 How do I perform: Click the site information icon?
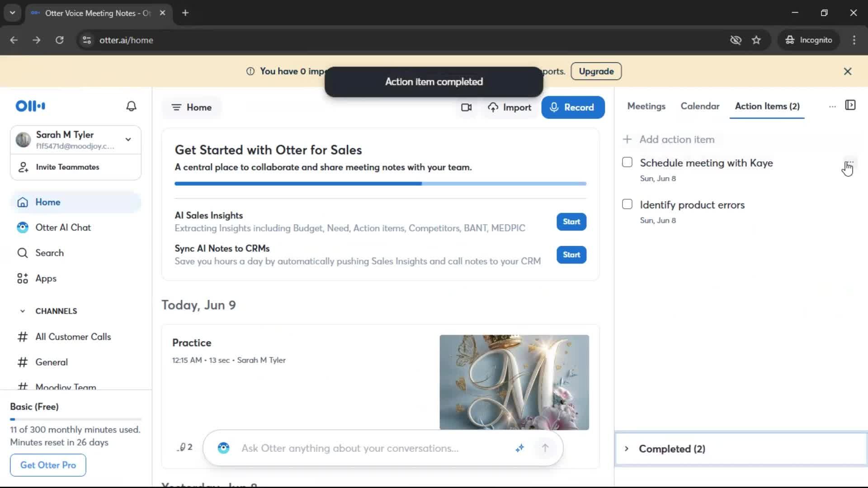(87, 40)
